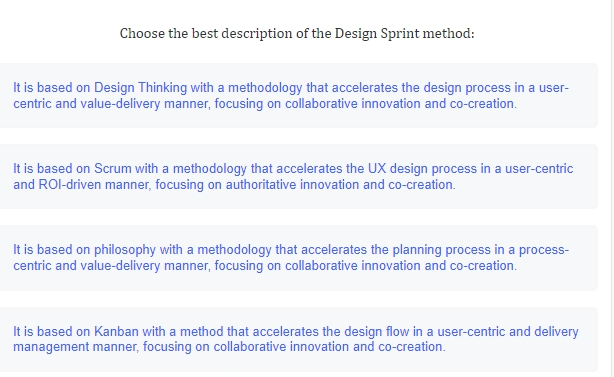Select the answer based on Kanban

point(298,339)
